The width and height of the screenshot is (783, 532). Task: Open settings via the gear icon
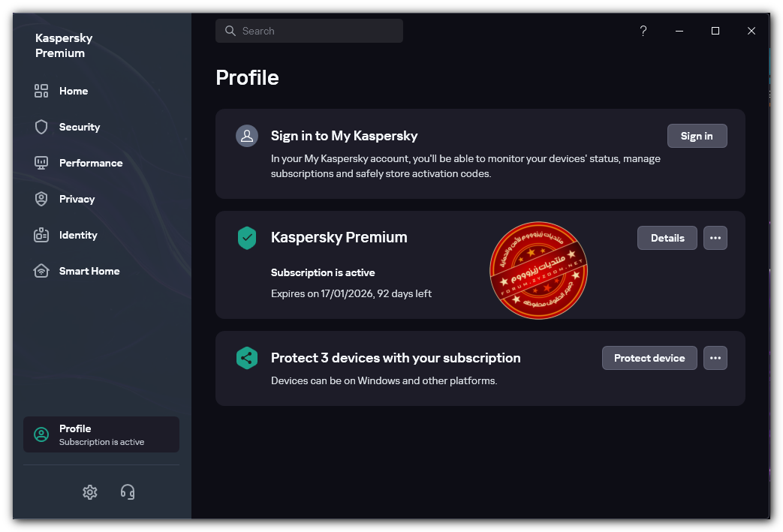click(90, 492)
